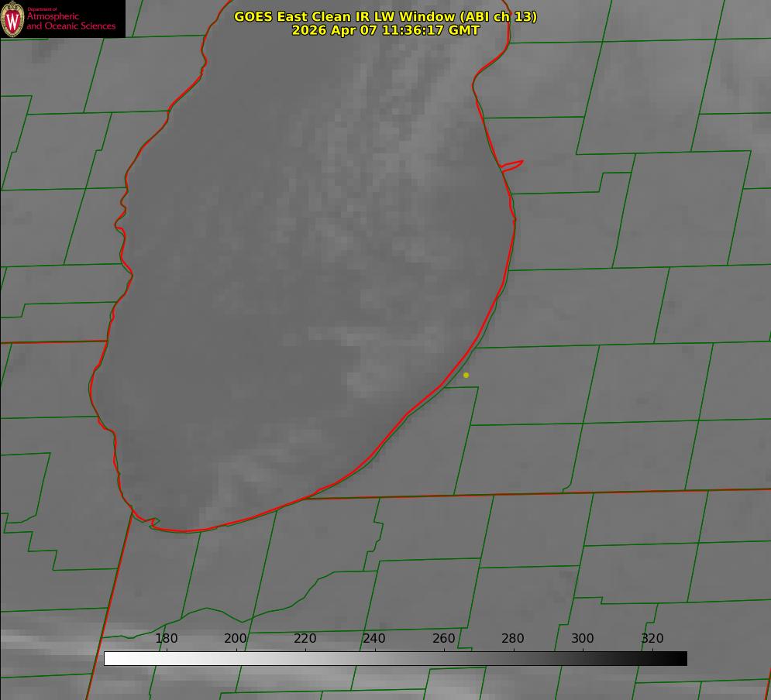
Task: Click the 220 label on the color scale
Action: (x=305, y=638)
